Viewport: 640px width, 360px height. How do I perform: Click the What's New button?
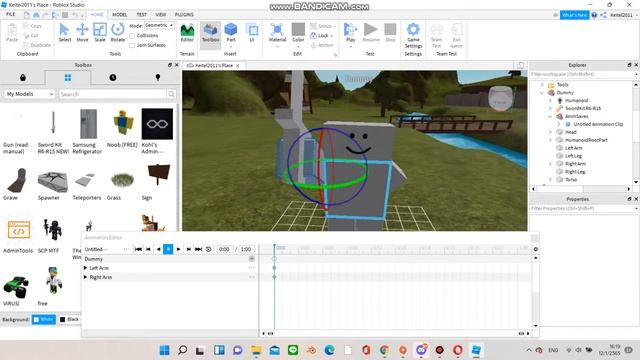point(574,15)
